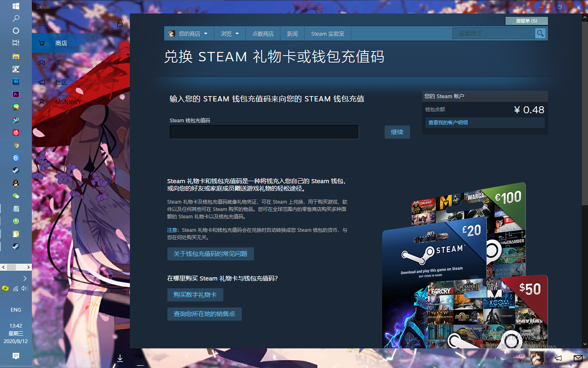This screenshot has width=588, height=368.
Task: Expand the 浏览 dropdown menu
Action: 230,34
